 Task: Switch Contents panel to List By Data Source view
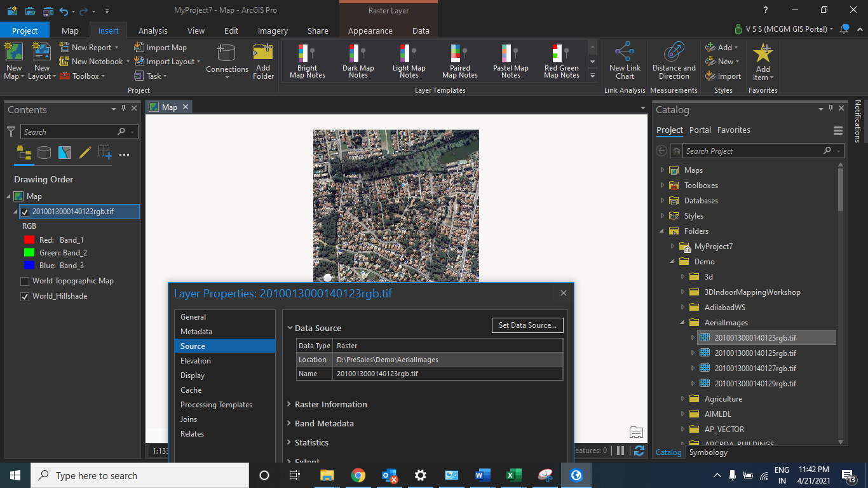click(43, 152)
